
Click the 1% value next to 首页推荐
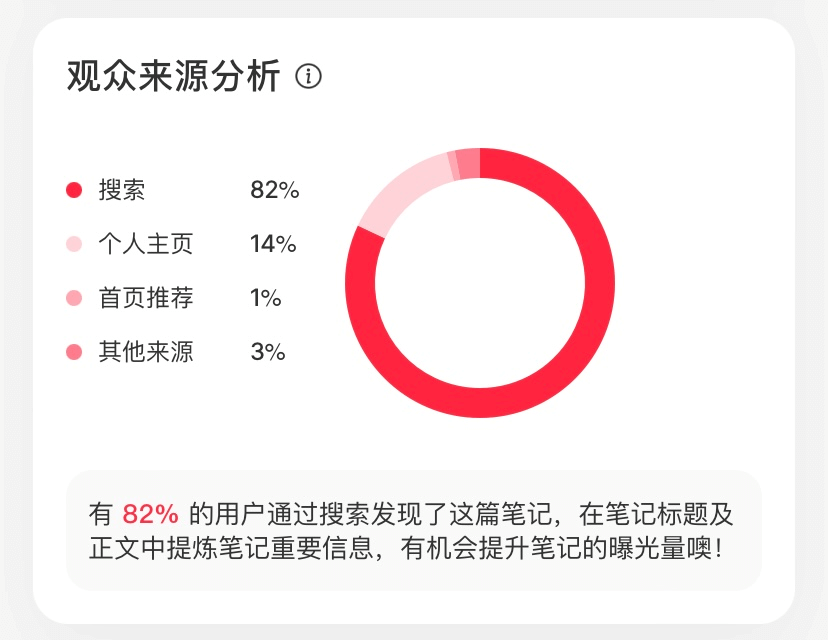tap(266, 298)
